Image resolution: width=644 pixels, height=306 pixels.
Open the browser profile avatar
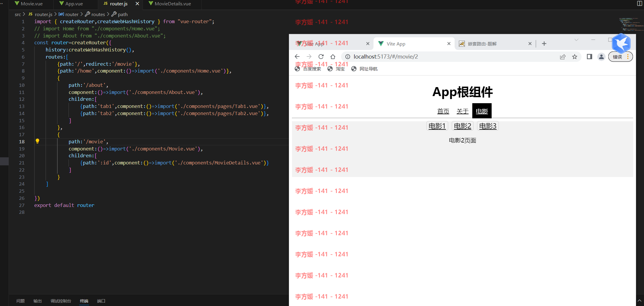click(x=601, y=57)
